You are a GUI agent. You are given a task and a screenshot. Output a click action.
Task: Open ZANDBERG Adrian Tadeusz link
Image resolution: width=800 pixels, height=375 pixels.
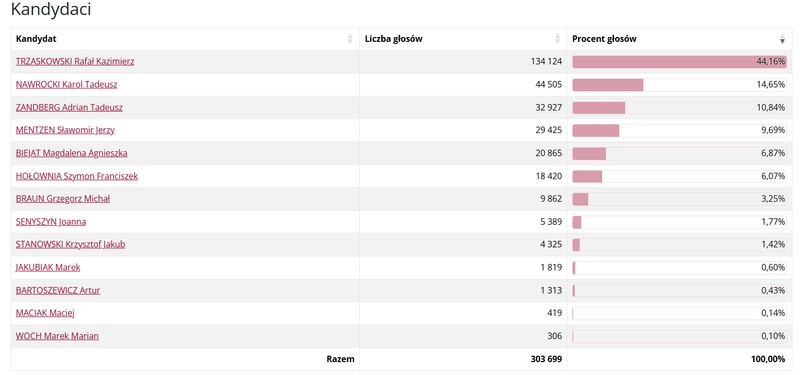[69, 108]
